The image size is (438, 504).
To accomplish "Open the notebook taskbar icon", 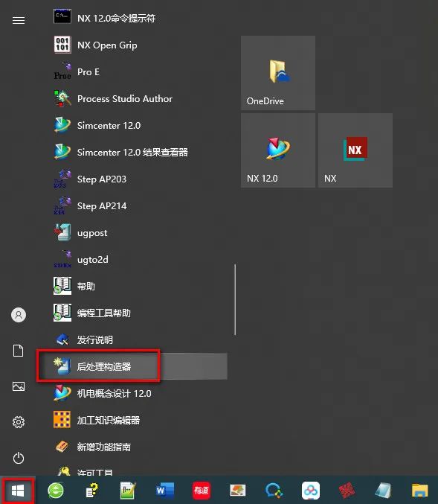I will (384, 491).
